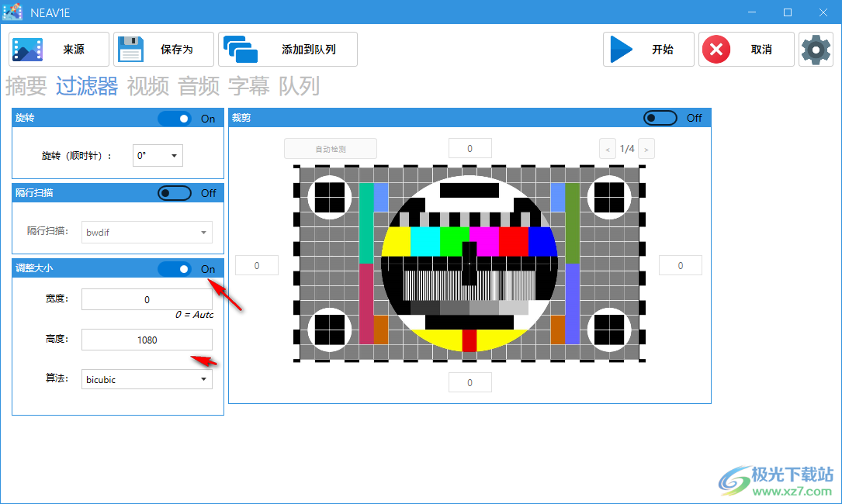
Task: Turn off the 旋转 rotation toggle
Action: (x=175, y=119)
